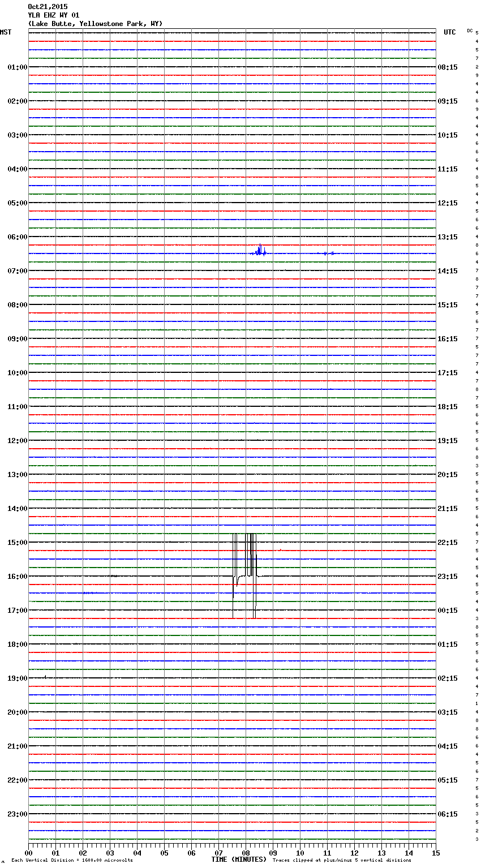Pick the 08:00 MST hour label
The height and width of the screenshot is (868, 481).
click(18, 305)
